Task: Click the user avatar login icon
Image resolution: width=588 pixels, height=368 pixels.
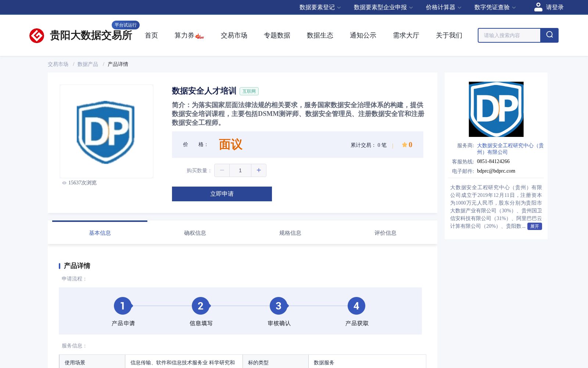Action: tap(538, 7)
